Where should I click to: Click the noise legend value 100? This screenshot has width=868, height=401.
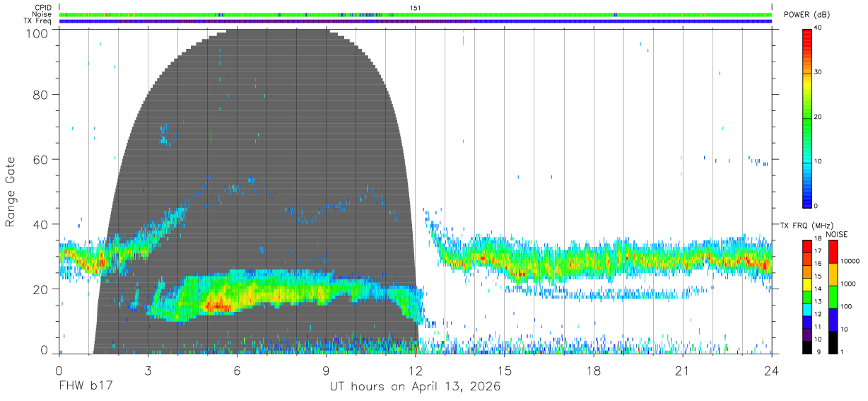[847, 306]
